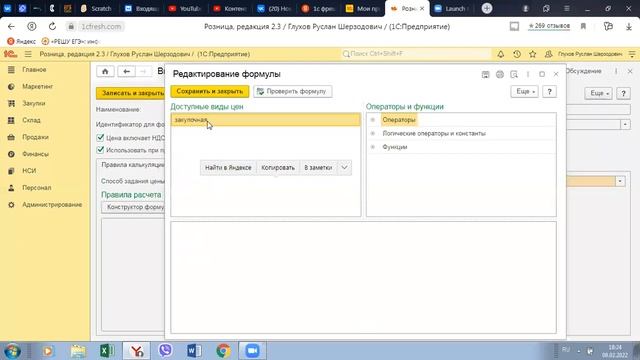
Task: Open the 1C main menu hamburger icon
Action: point(28,54)
